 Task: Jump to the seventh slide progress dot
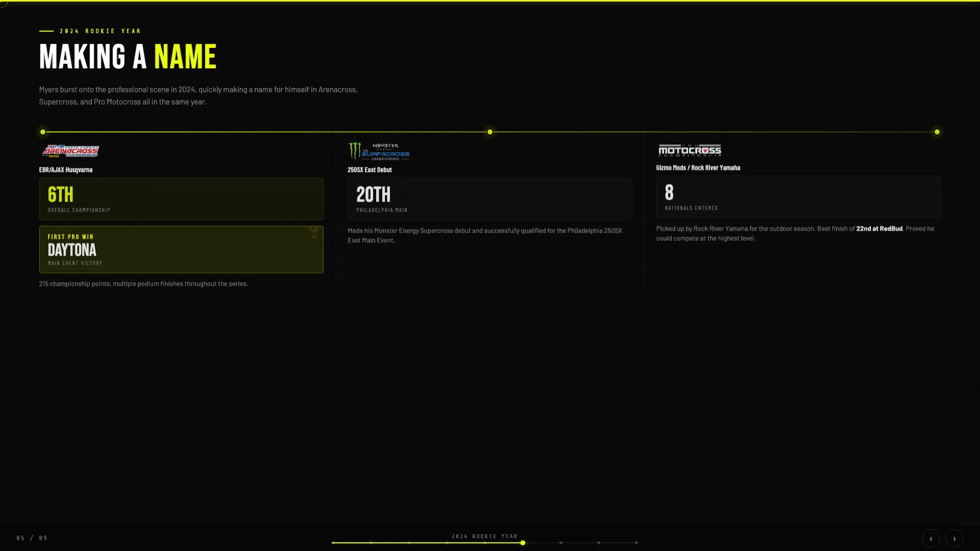(x=560, y=543)
